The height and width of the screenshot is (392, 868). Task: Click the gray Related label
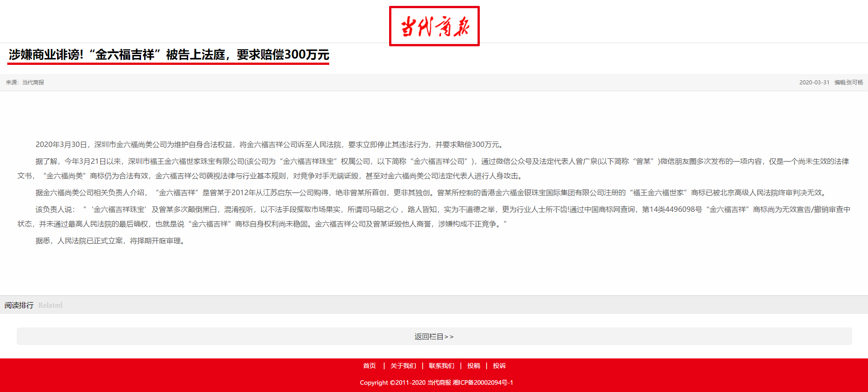pyautogui.click(x=50, y=305)
